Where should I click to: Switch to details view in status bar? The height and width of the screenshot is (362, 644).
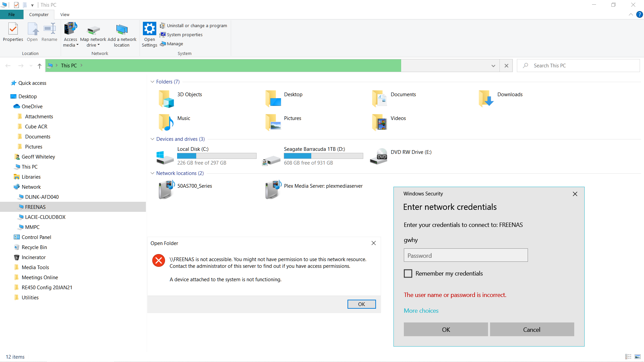coord(628,357)
